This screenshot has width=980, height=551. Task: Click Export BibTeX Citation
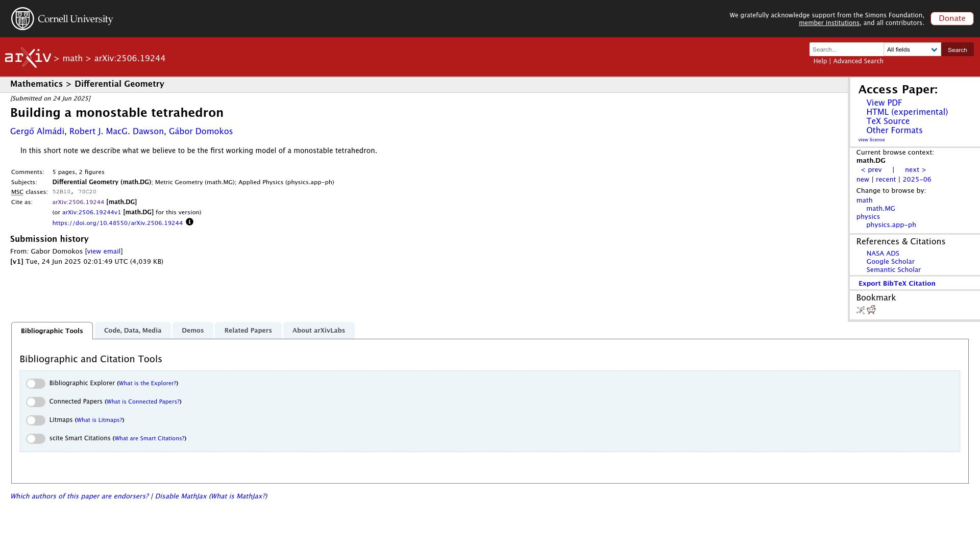point(897,284)
